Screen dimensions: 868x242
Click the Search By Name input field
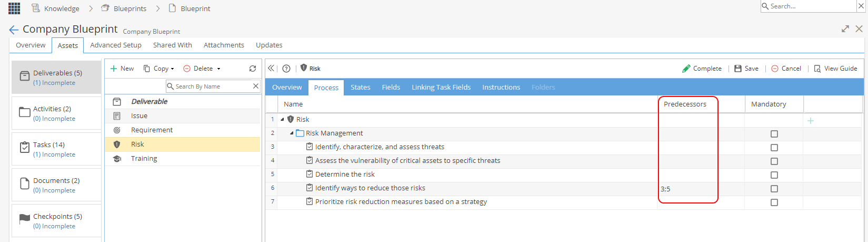point(209,86)
